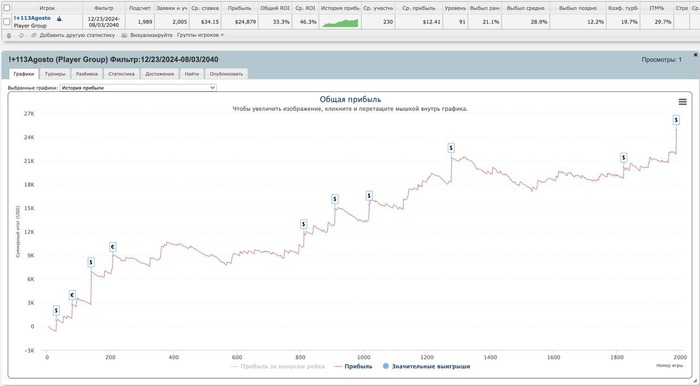The image size is (700, 386).
Task: Click the $ win marker at the 24K peak
Action: coord(676,120)
